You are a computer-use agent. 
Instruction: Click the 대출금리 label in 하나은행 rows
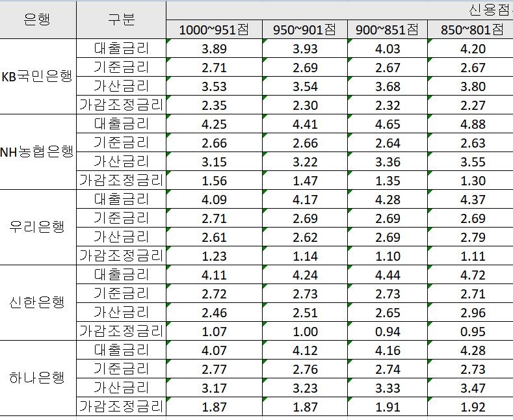click(121, 350)
